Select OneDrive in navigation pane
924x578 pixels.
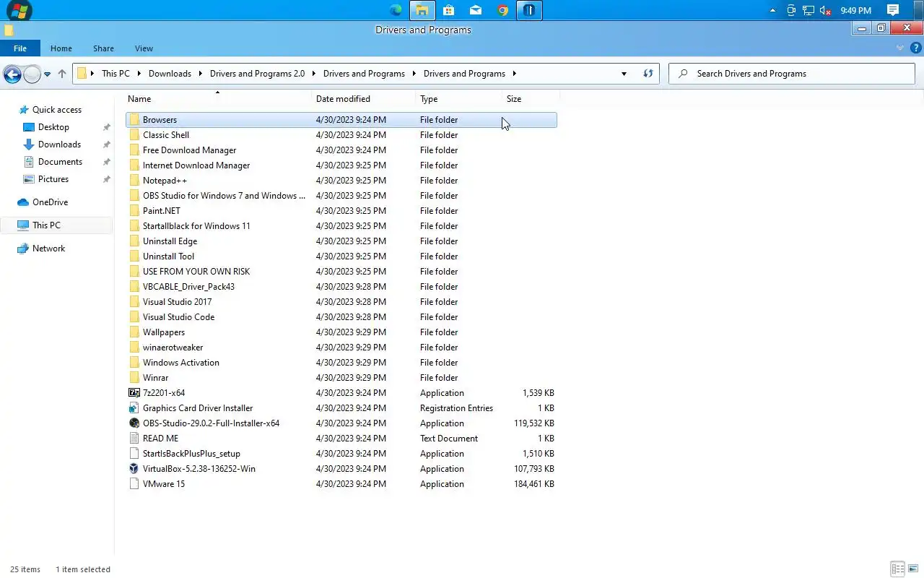tap(50, 202)
